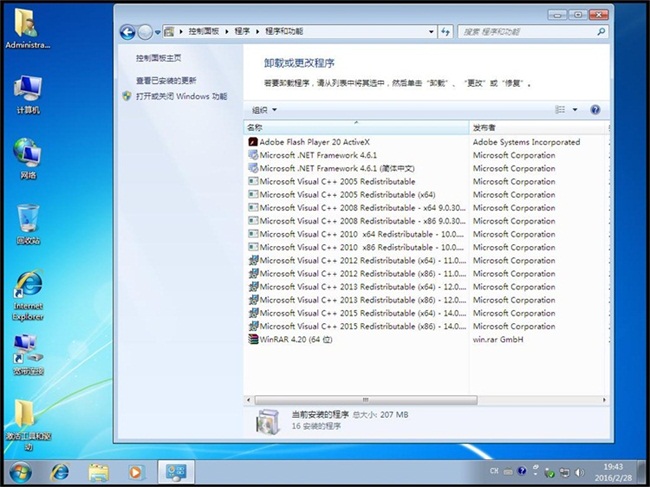Expand the address bar history dropdown
Viewport: 650px width, 487px height.
click(x=431, y=31)
